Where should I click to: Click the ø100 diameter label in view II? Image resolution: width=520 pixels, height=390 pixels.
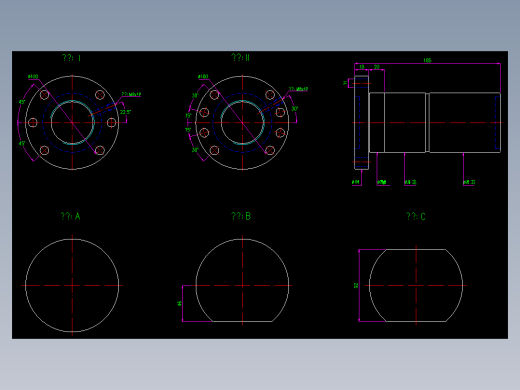203,77
